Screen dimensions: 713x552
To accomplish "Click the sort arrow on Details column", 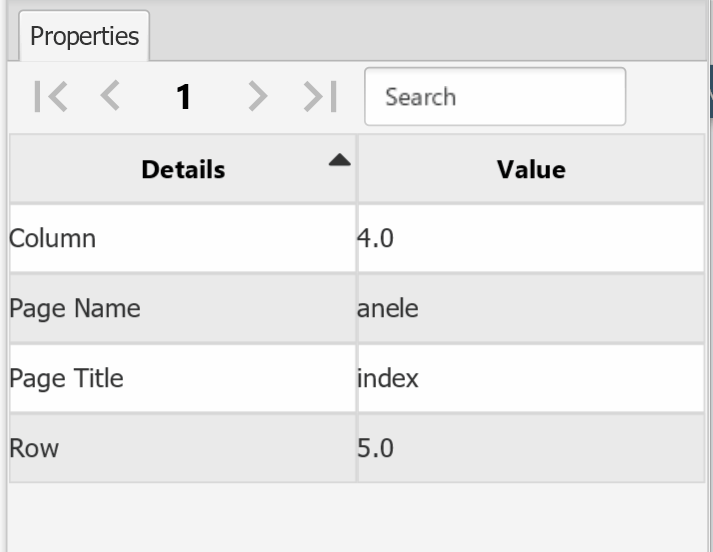I will tap(340, 159).
